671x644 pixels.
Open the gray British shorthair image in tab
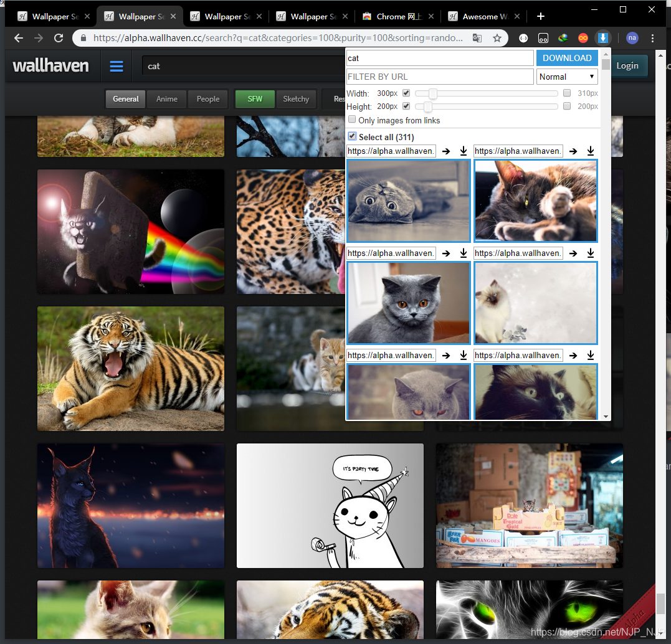click(x=446, y=253)
